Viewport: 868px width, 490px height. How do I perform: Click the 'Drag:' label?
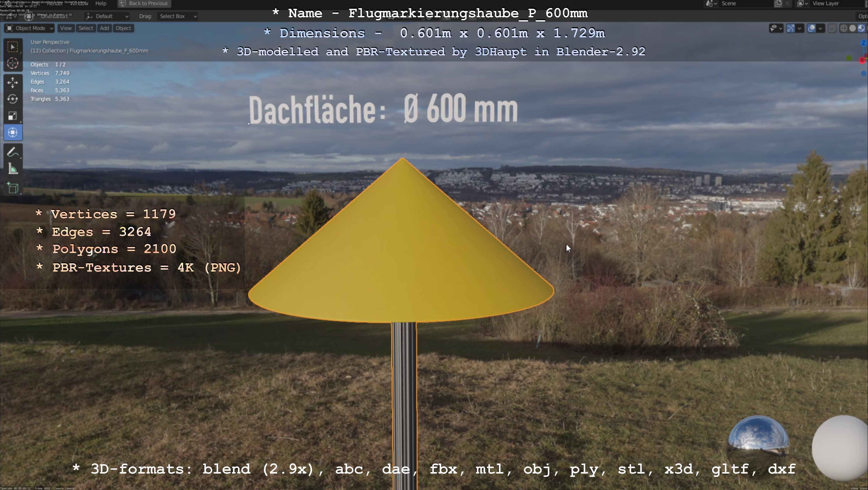146,16
